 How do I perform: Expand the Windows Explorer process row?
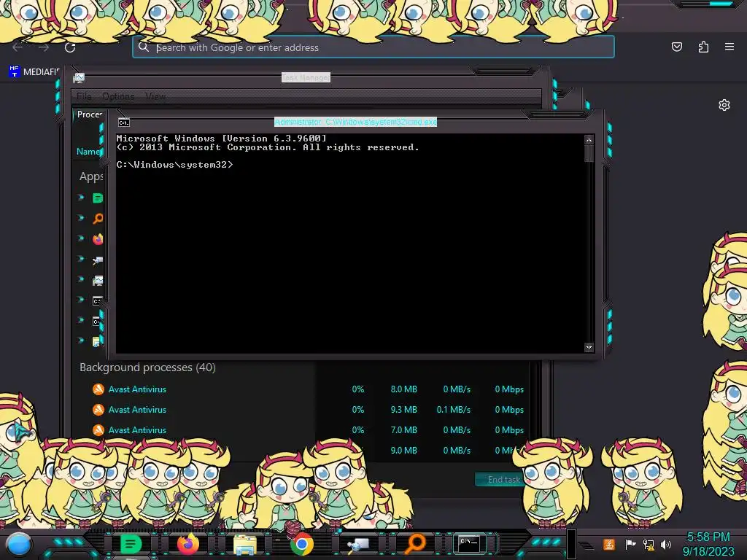(81, 341)
